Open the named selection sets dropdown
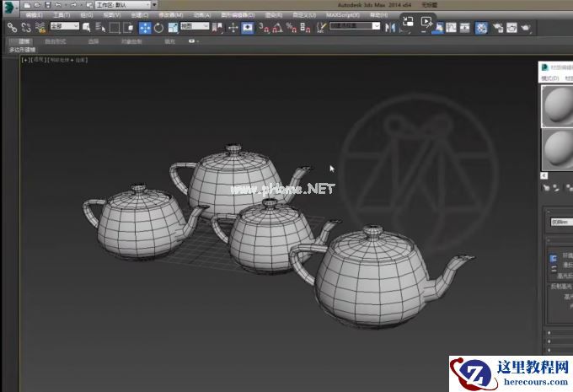 pos(355,26)
